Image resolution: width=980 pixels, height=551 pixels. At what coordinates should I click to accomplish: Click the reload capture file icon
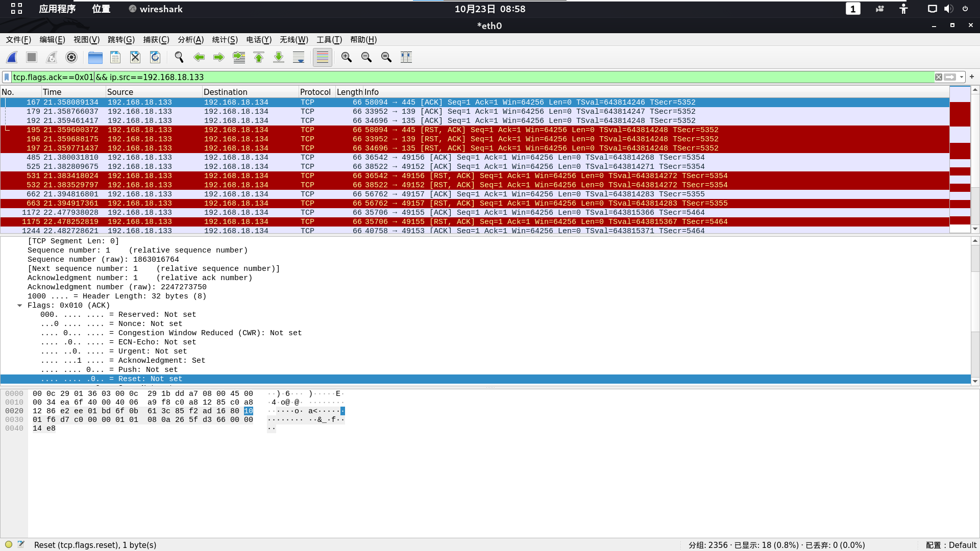coord(155,57)
